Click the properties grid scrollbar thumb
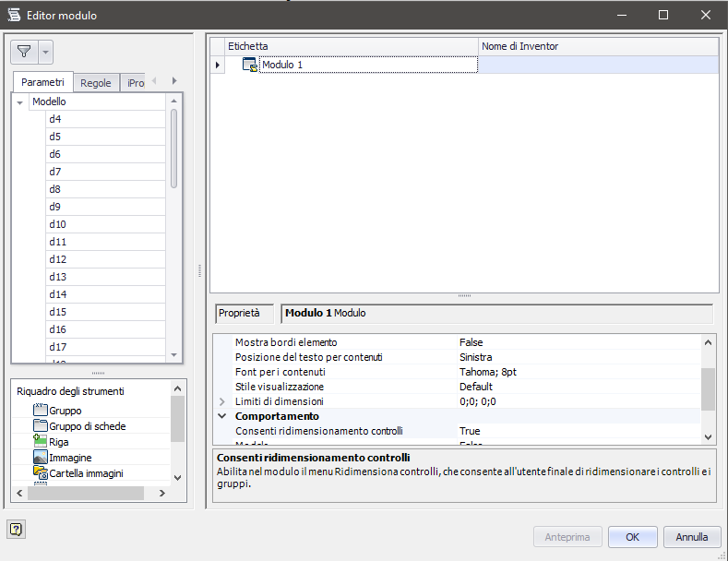728x561 pixels. click(708, 389)
